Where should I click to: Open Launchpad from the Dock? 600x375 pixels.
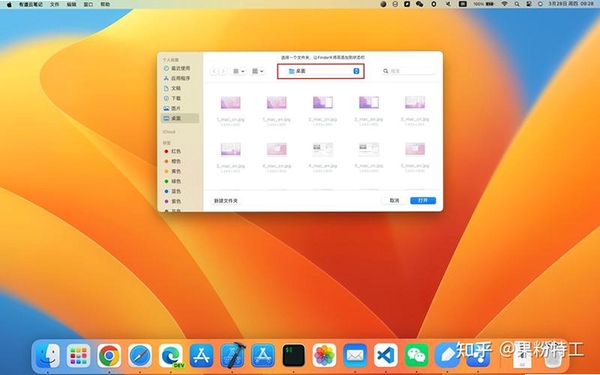tap(78, 356)
